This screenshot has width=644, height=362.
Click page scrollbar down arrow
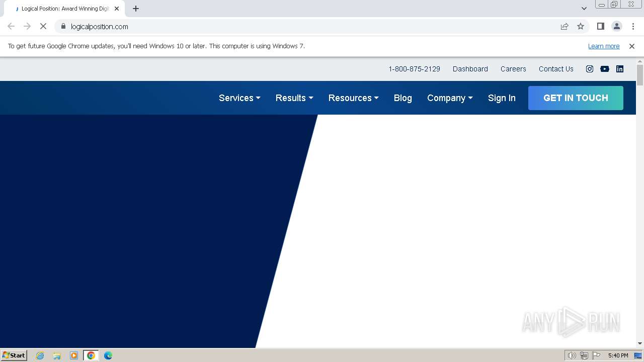coord(640,343)
